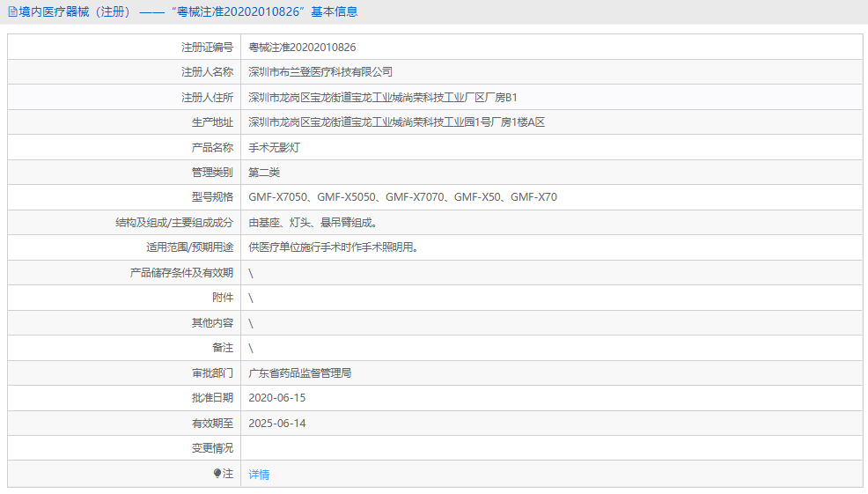
Task: Click the 附件 label
Action: [x=223, y=298]
